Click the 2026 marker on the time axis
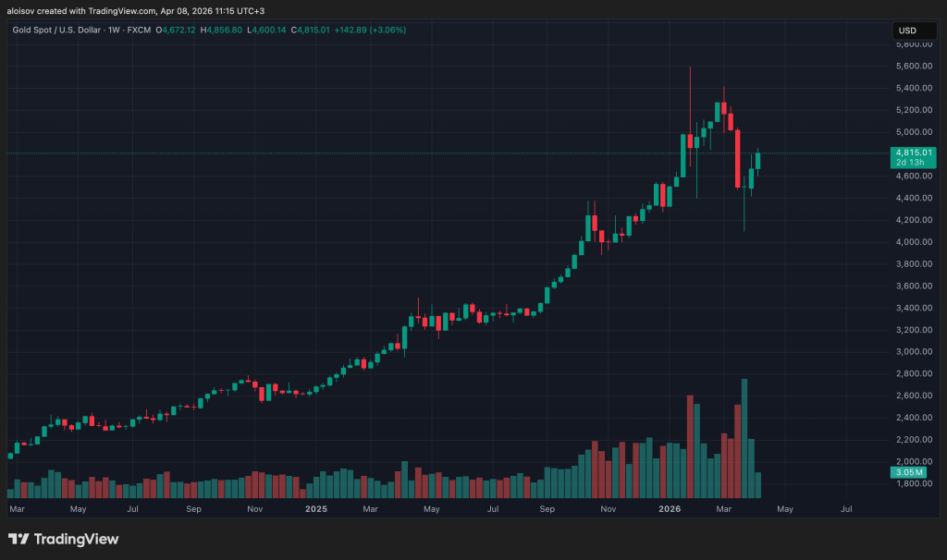The height and width of the screenshot is (560, 947). tap(670, 508)
